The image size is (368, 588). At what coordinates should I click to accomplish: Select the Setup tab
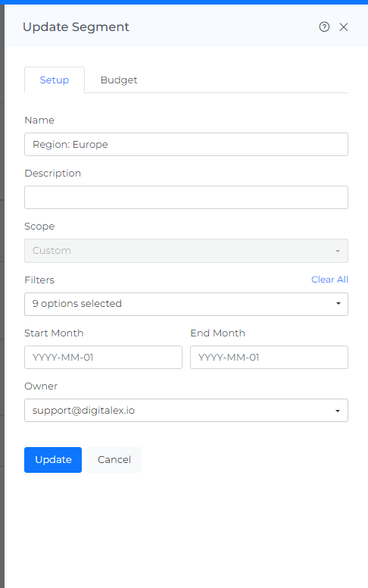coord(55,80)
